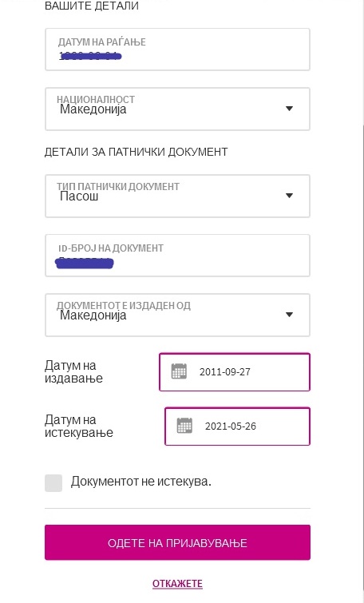Open the Тип патнички документ dropdown arrow
Image resolution: width=364 pixels, height=603 pixels.
tap(290, 196)
